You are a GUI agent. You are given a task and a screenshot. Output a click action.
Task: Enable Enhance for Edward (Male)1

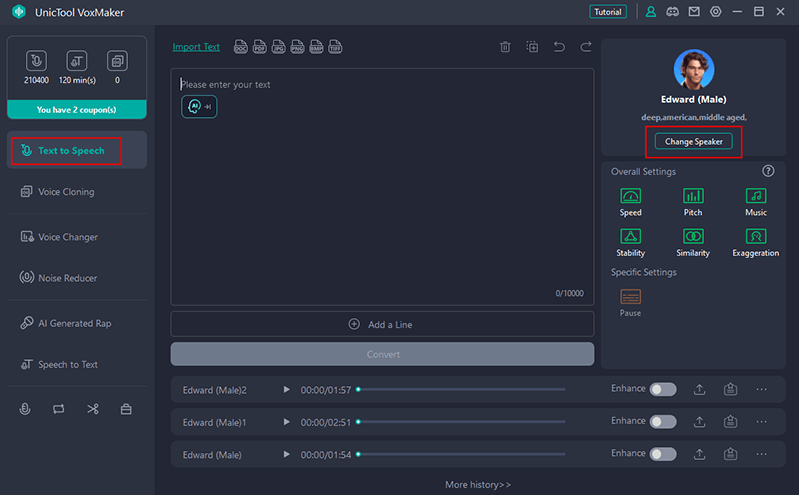coord(663,422)
